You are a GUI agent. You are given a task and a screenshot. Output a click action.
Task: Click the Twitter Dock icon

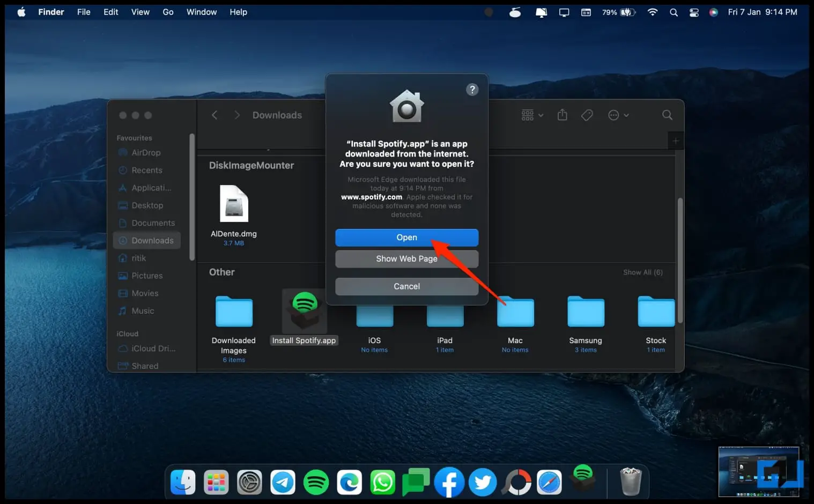[483, 483]
